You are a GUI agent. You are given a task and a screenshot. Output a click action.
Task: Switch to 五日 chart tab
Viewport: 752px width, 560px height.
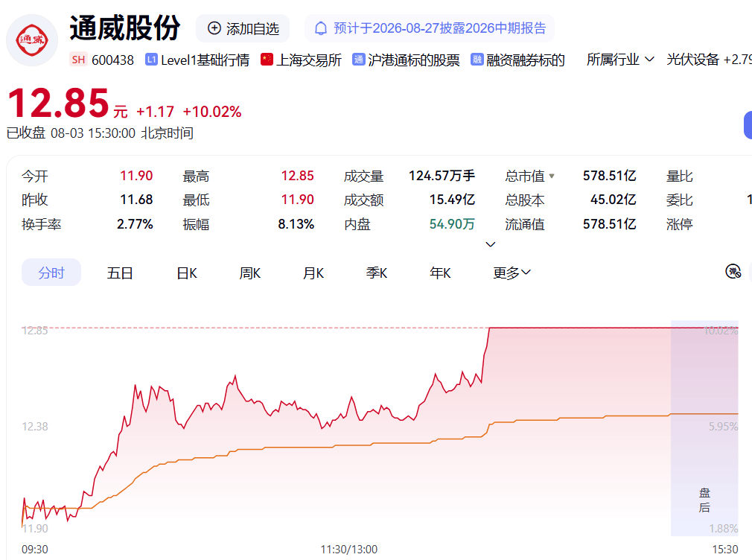pos(120,273)
